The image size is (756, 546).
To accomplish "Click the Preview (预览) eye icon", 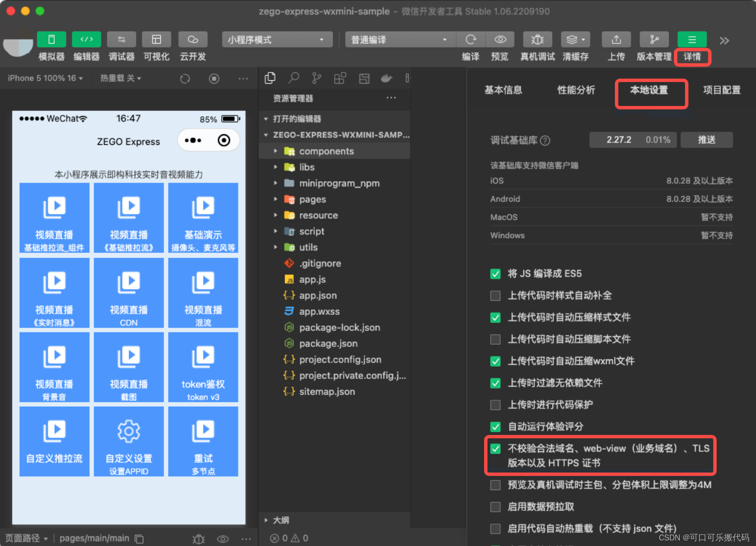I will pyautogui.click(x=500, y=40).
